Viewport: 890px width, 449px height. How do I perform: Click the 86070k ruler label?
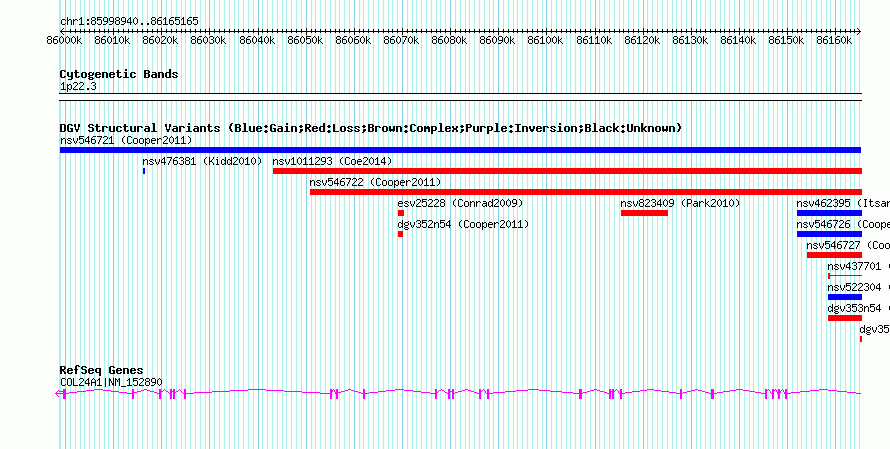pyautogui.click(x=402, y=41)
